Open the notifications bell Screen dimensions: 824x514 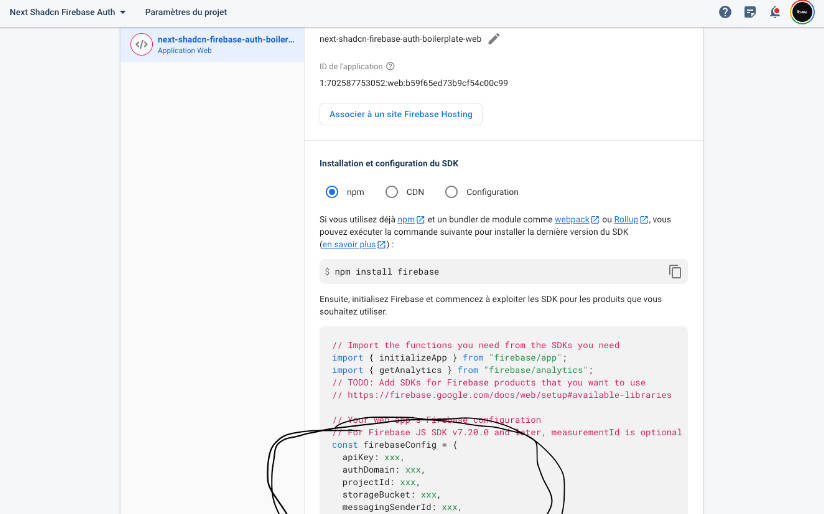point(775,12)
